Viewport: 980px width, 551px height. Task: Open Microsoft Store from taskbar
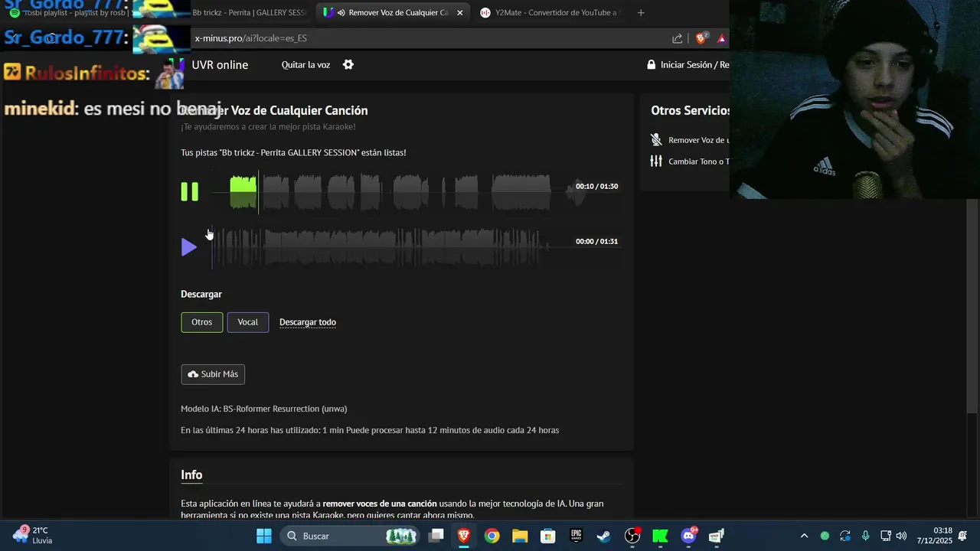(x=548, y=536)
